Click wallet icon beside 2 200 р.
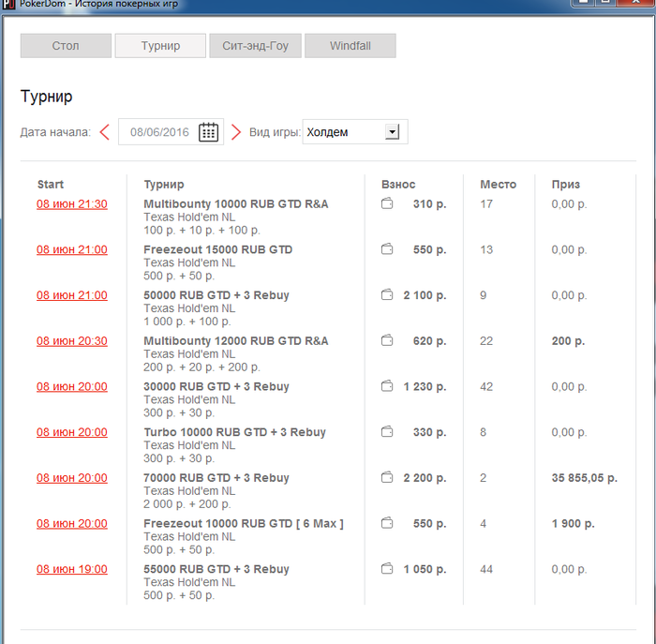The width and height of the screenshot is (656, 644). [387, 477]
